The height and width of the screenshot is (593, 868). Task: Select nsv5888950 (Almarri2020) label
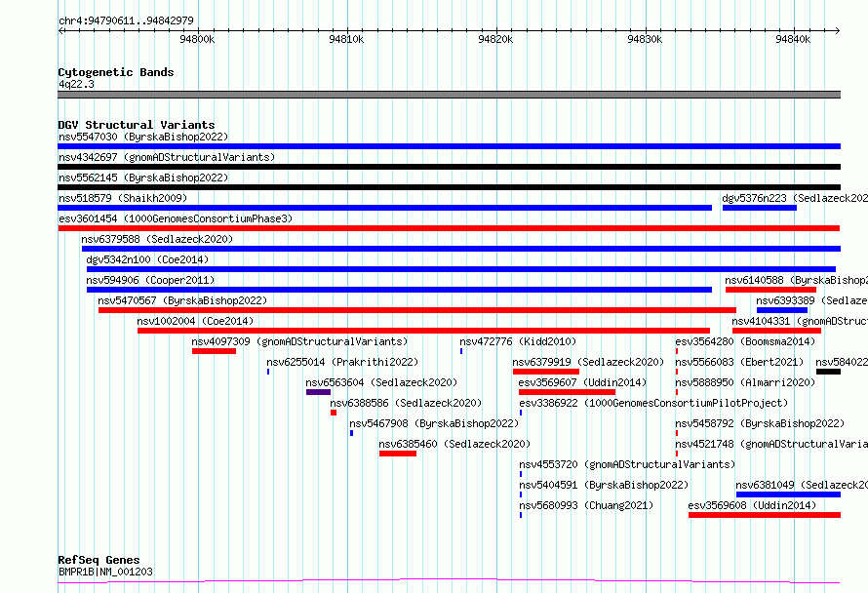[745, 382]
